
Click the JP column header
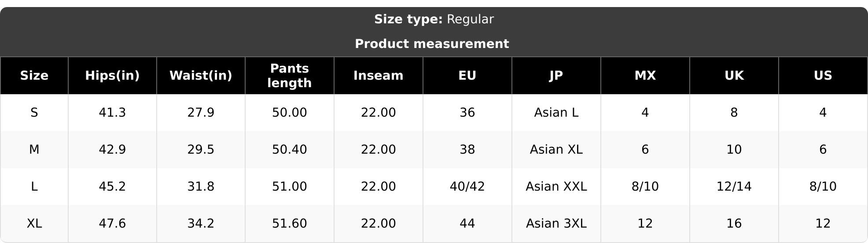click(556, 76)
